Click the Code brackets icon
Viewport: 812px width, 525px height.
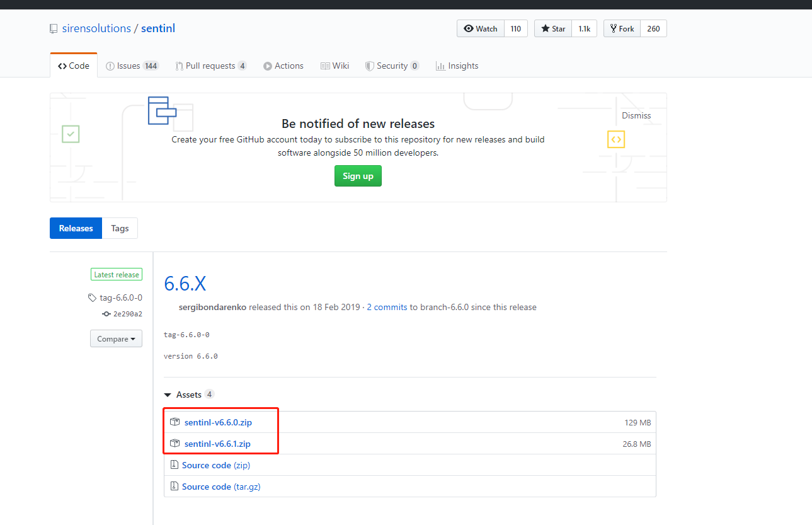62,66
